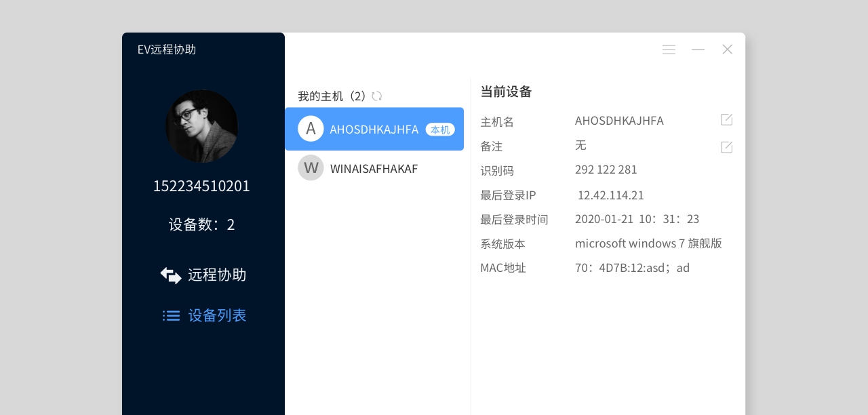
Task: Edit the 主机名 field via pencil icon
Action: coord(726,119)
